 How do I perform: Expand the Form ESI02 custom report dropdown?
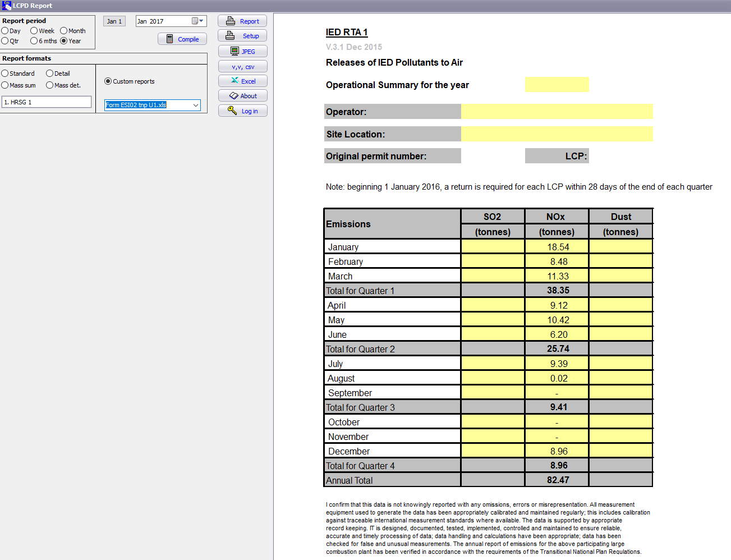point(196,105)
